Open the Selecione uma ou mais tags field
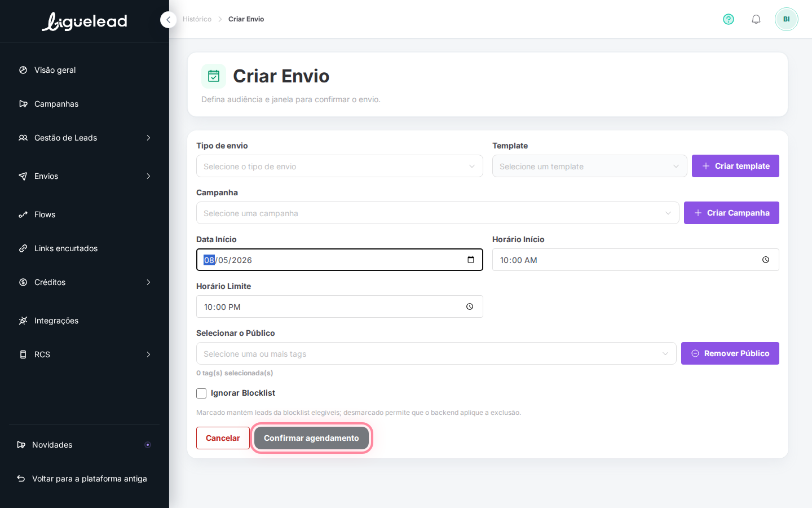The width and height of the screenshot is (812, 508). tap(436, 353)
